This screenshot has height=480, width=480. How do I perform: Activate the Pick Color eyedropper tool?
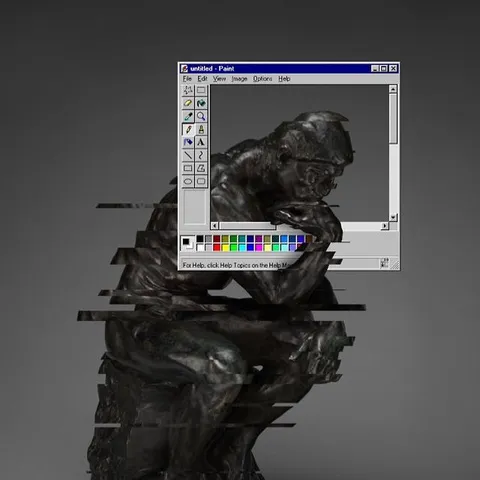(x=188, y=116)
